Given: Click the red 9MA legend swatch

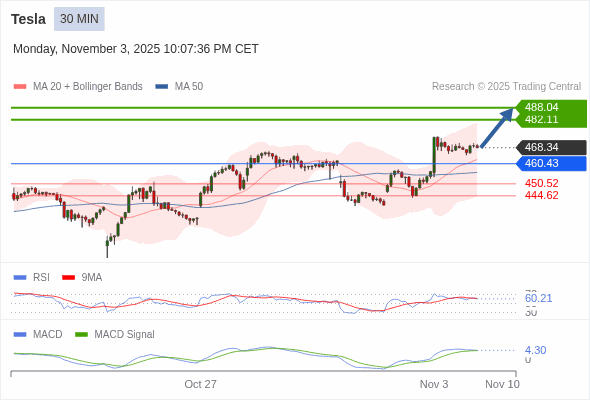Looking at the screenshot, I should pos(68,278).
